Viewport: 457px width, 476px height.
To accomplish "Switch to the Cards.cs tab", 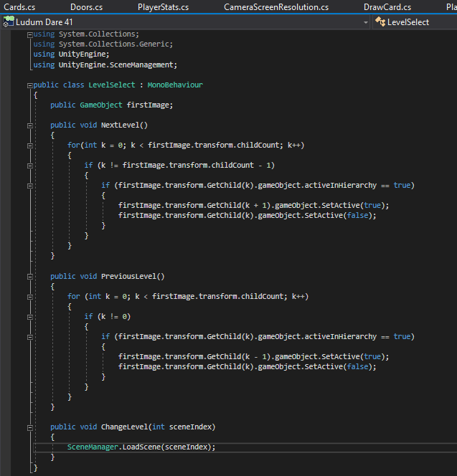I will pos(19,7).
